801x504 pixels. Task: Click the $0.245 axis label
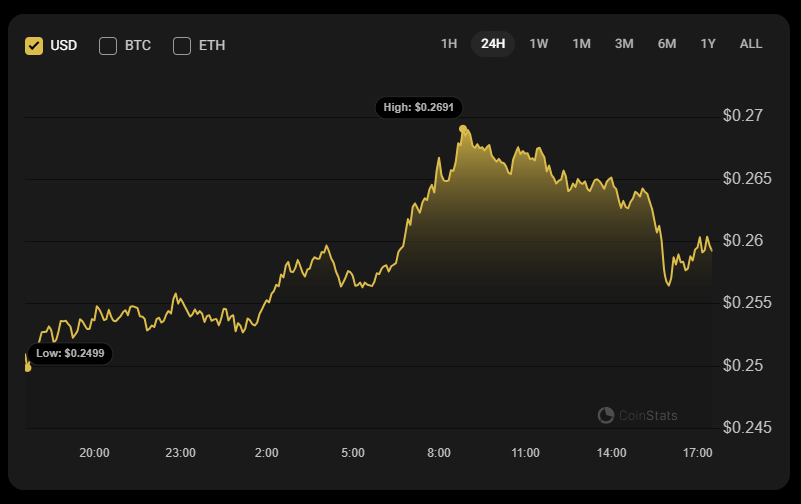pyautogui.click(x=747, y=427)
